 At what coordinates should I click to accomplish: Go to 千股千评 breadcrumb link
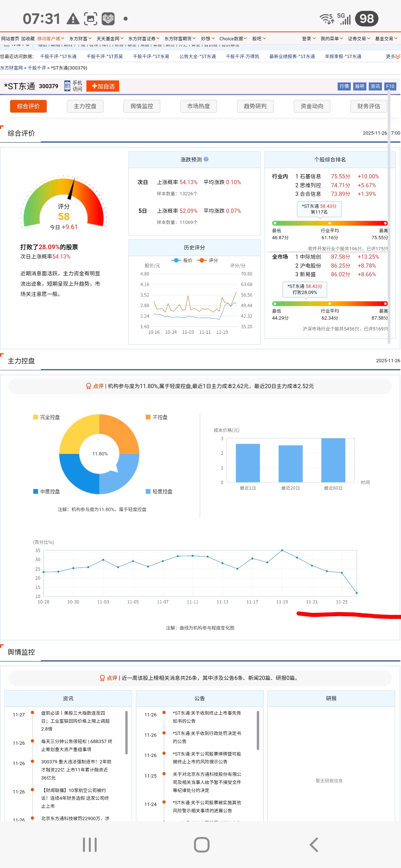[37, 68]
